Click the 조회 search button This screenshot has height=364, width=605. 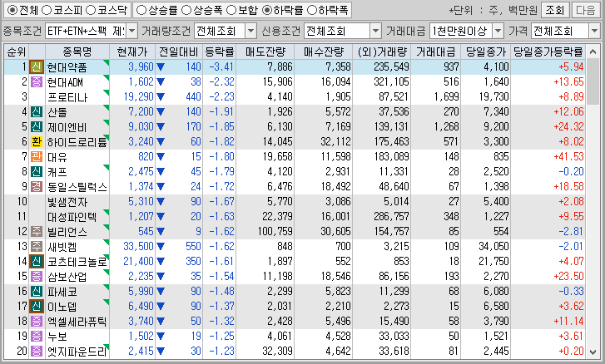(x=555, y=10)
